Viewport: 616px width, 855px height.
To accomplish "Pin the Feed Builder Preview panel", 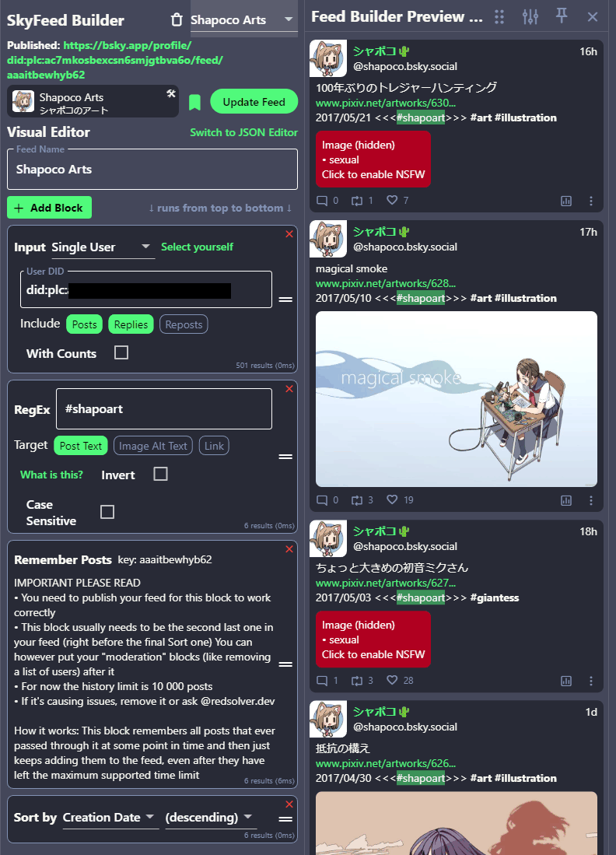I will click(x=562, y=16).
